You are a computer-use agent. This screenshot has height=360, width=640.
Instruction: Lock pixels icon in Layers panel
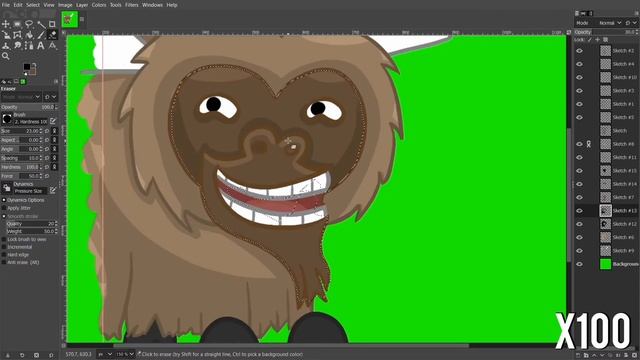(589, 40)
